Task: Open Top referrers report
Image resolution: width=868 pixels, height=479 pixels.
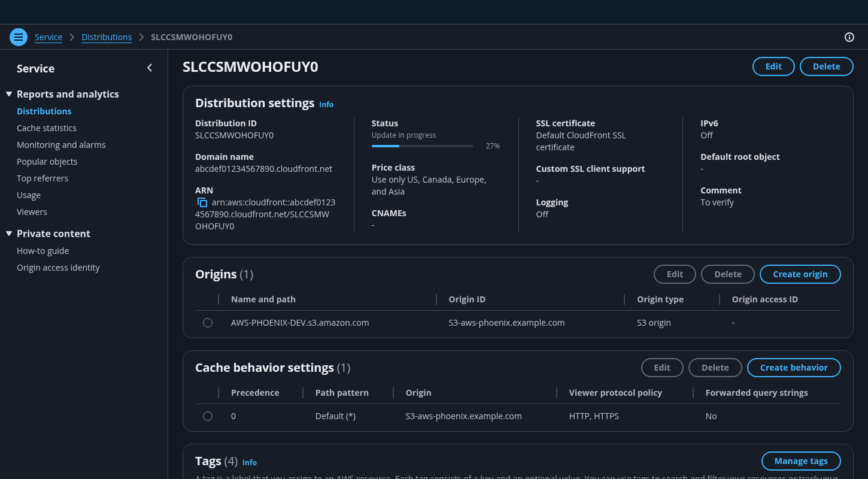Action: (x=43, y=178)
